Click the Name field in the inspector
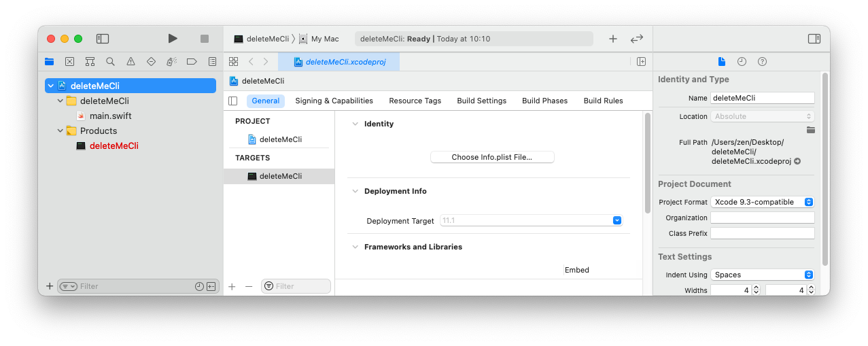Viewport: 868px width, 346px height. coord(762,98)
